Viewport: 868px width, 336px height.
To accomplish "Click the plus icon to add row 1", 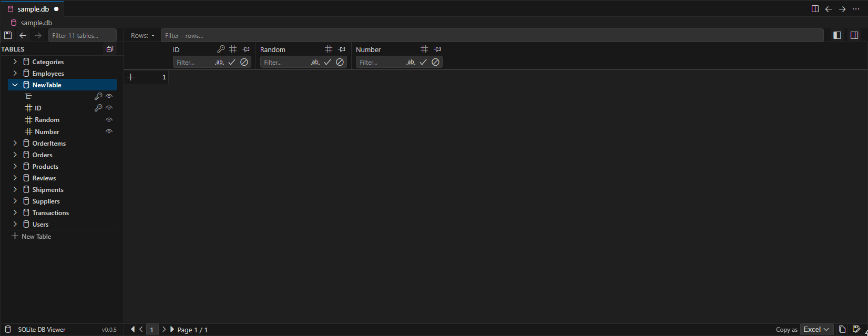I will (x=131, y=77).
